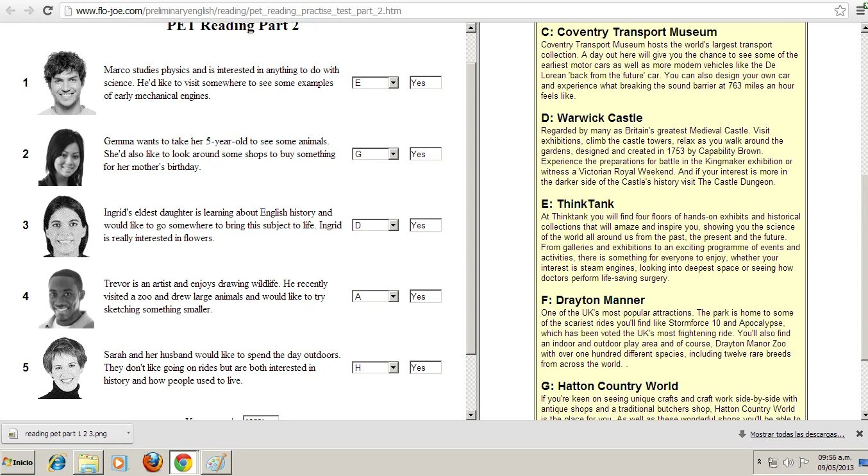
Task: Click the page icon in the address bar
Action: pos(68,11)
